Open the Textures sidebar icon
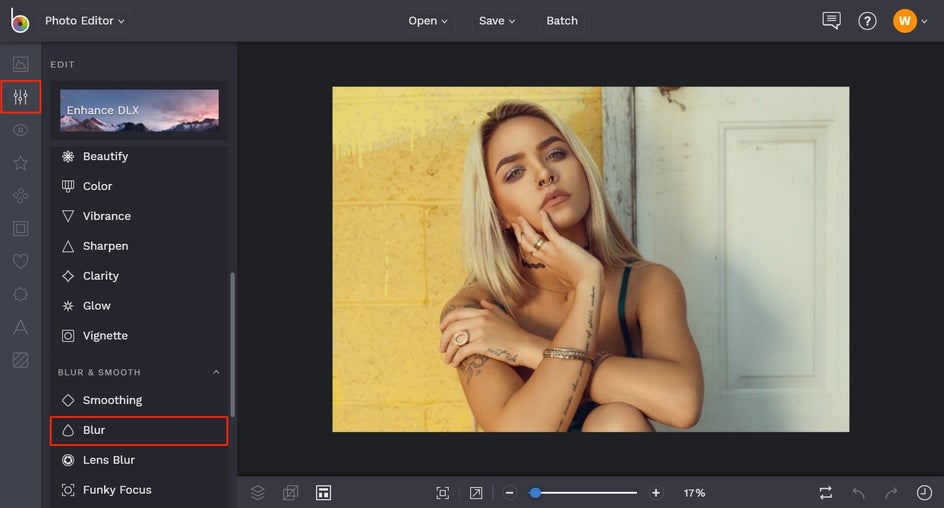This screenshot has height=508, width=944. pos(20,360)
